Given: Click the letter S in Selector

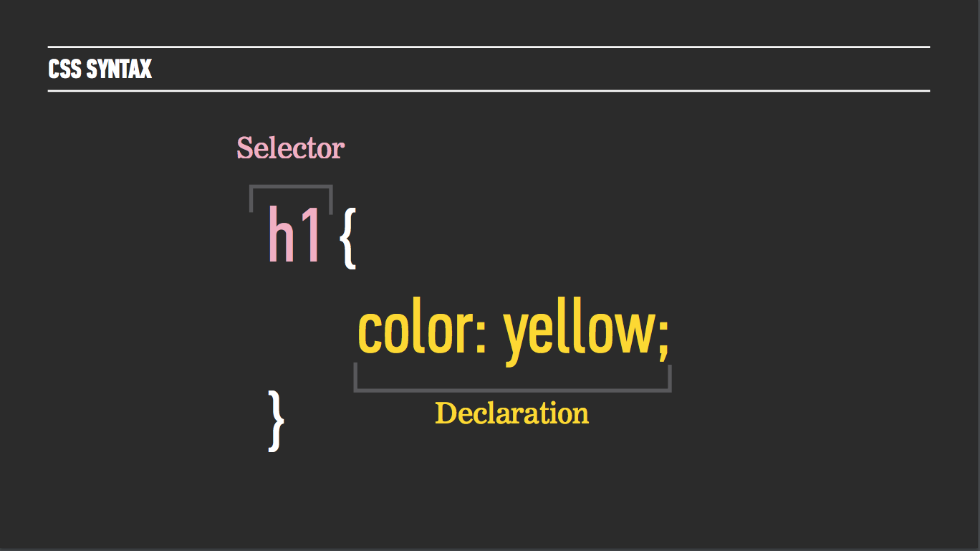Looking at the screenshot, I should pos(246,148).
